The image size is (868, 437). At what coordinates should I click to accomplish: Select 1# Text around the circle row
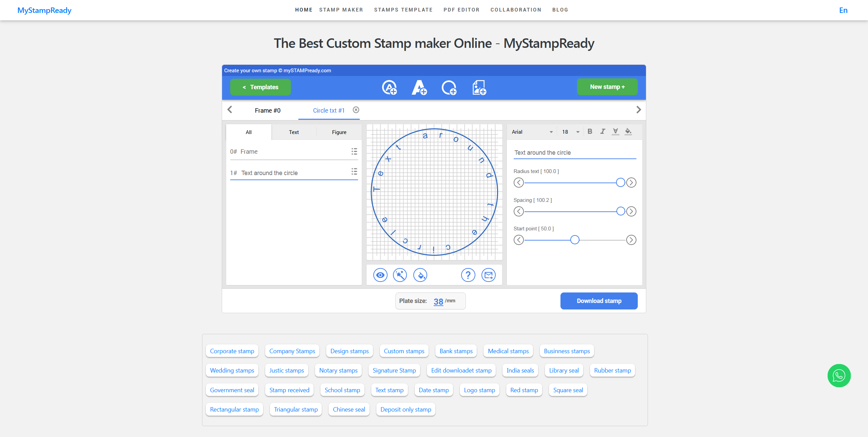pos(294,173)
